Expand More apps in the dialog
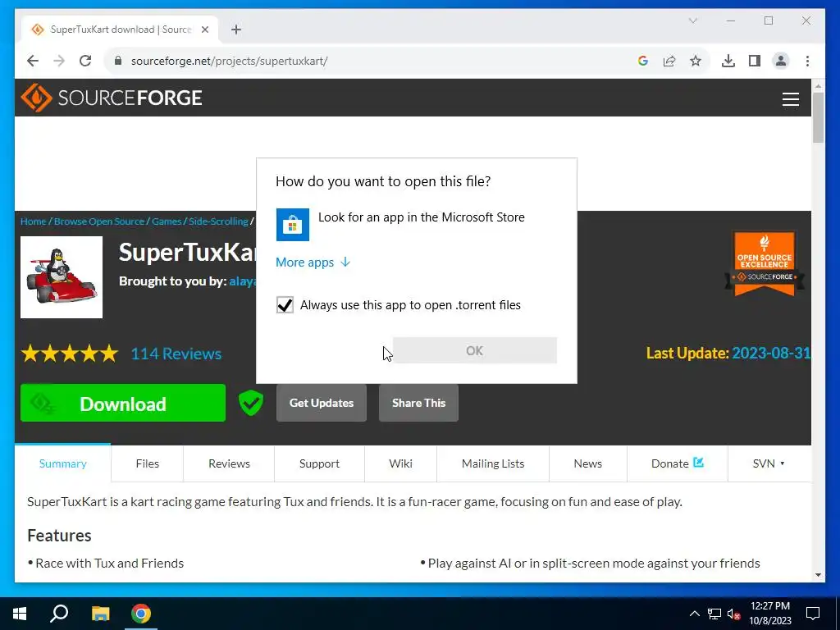Screen dimensions: 840x630 (313, 262)
